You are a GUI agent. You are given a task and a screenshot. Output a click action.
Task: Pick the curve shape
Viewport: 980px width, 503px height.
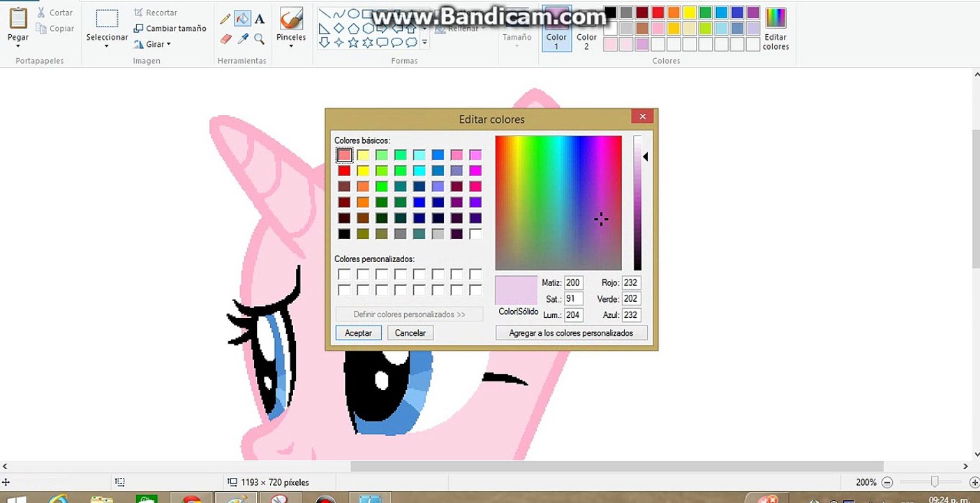[339, 13]
